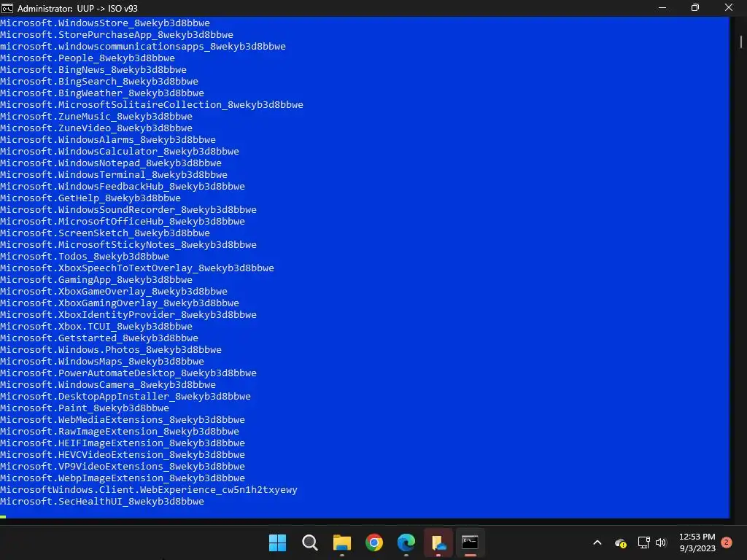Click line Microsoft.ZuneMusic_8wekyb3d8bbwe
Viewport: 747px width, 560px height.
pyautogui.click(x=96, y=116)
